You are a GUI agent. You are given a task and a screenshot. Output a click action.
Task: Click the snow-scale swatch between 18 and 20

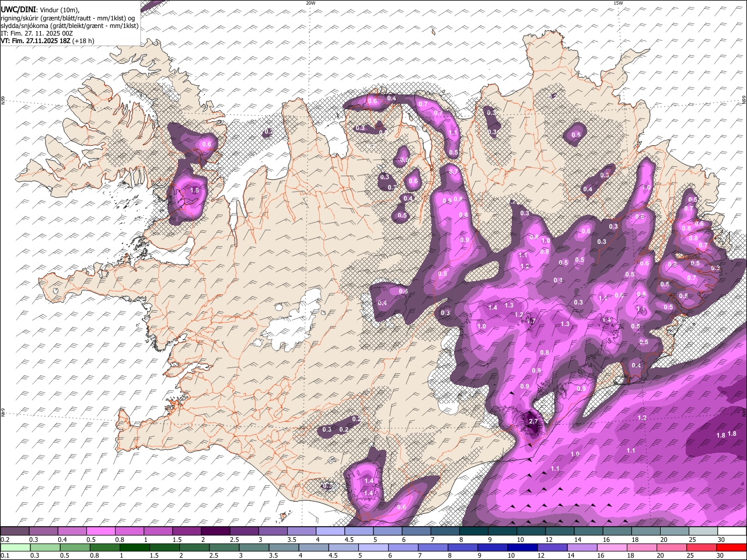click(645, 531)
